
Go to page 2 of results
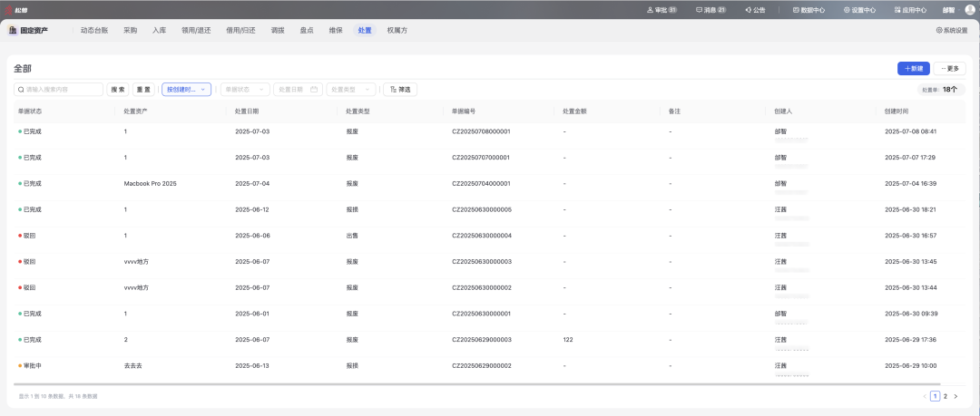click(x=945, y=396)
